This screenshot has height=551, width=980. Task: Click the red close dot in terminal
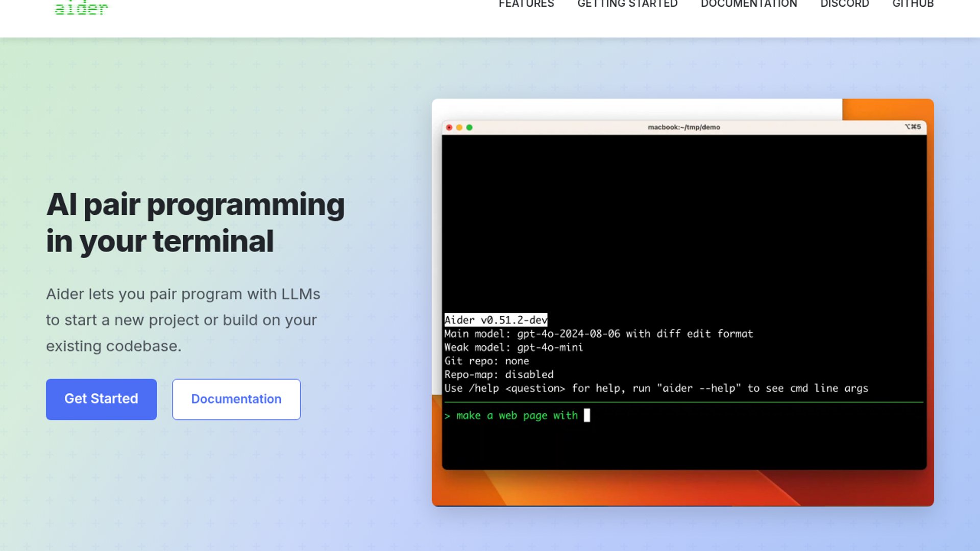coord(449,128)
